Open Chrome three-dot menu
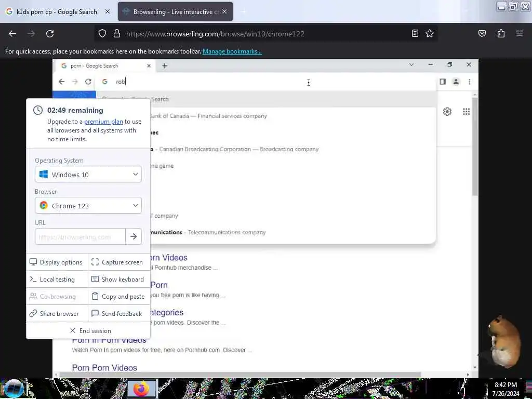Image resolution: width=532 pixels, height=399 pixels. tap(469, 82)
